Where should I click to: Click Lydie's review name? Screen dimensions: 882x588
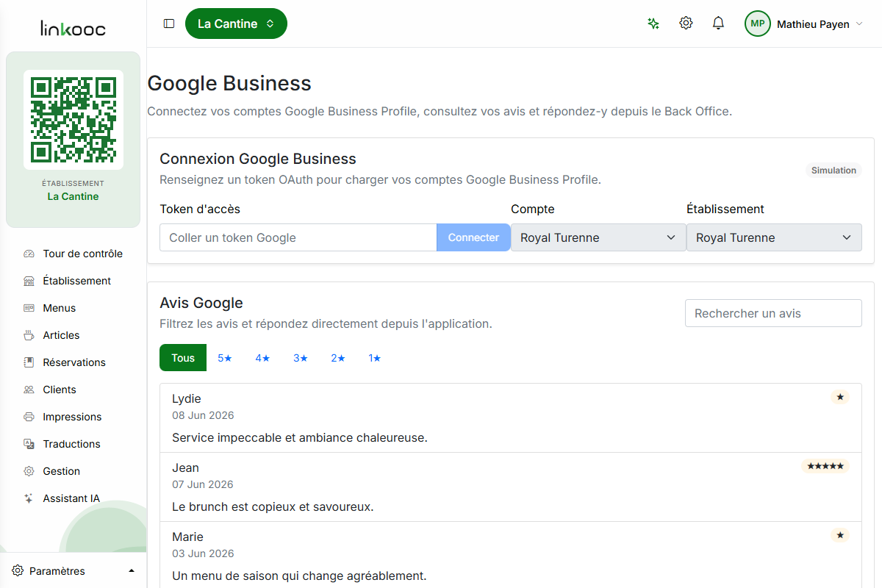coord(187,398)
